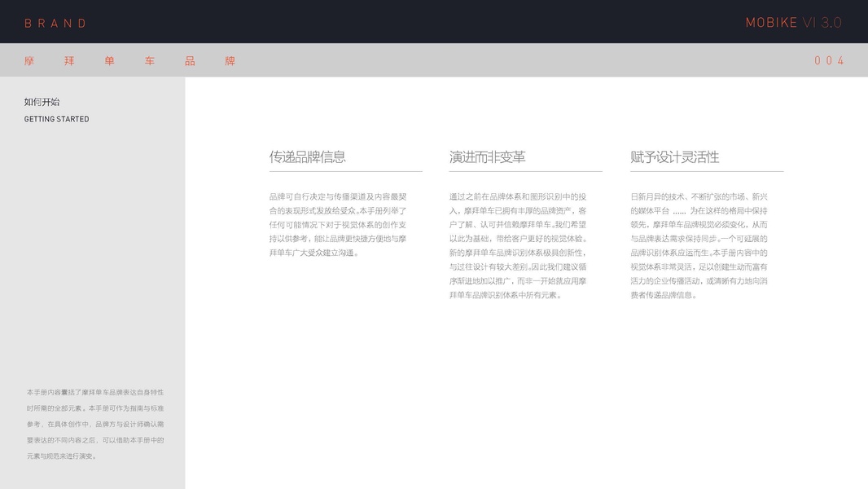Select the 如何开始 sidebar heading
868x489 pixels.
pos(42,102)
